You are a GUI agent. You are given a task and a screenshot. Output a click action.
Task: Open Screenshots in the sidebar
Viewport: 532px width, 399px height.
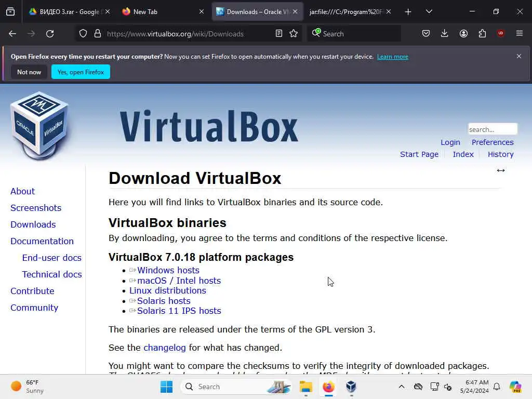tap(36, 208)
